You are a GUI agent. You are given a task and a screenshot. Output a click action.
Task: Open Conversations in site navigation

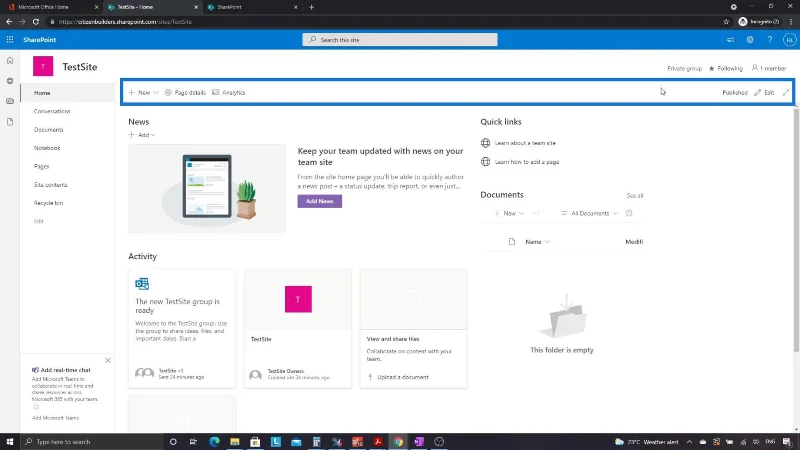tap(52, 111)
